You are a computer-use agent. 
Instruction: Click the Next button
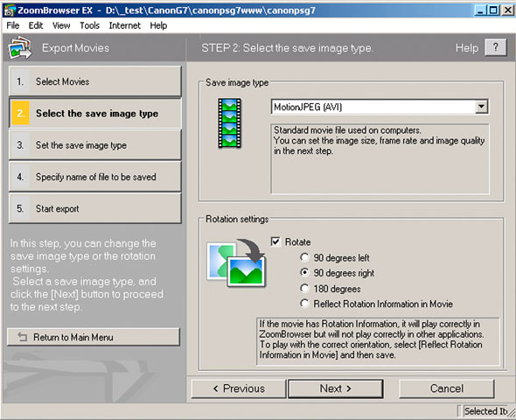pos(336,388)
